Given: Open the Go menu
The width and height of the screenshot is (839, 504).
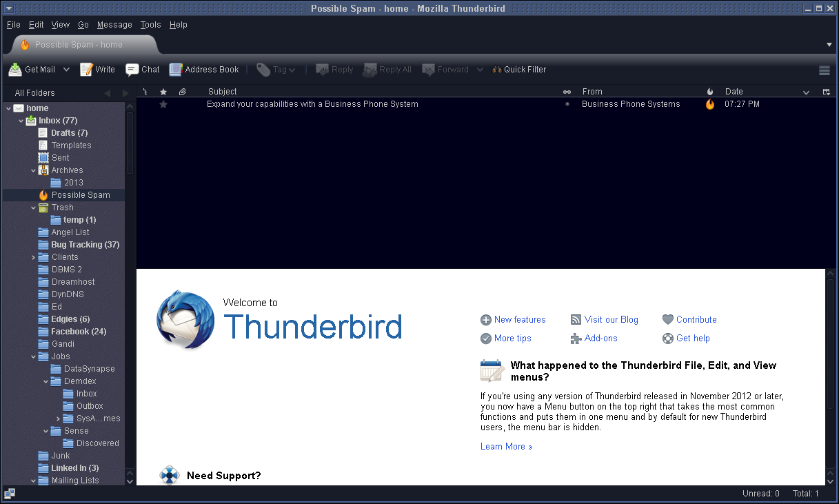Looking at the screenshot, I should [83, 25].
